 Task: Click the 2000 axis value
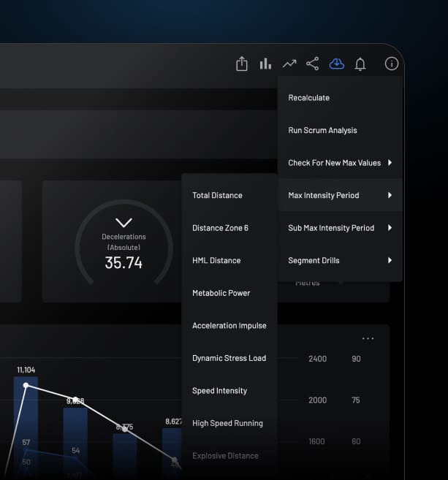tap(318, 400)
